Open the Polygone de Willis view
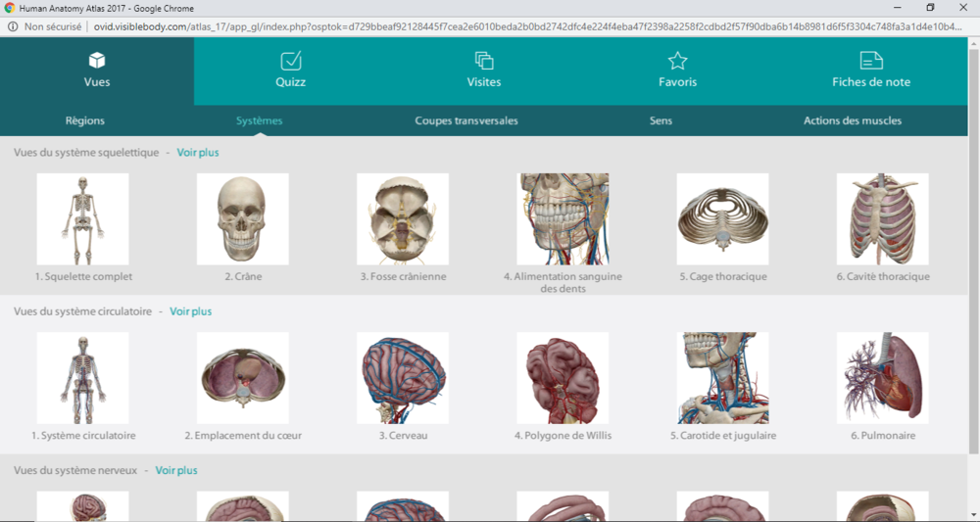The width and height of the screenshot is (980, 522). 563,378
